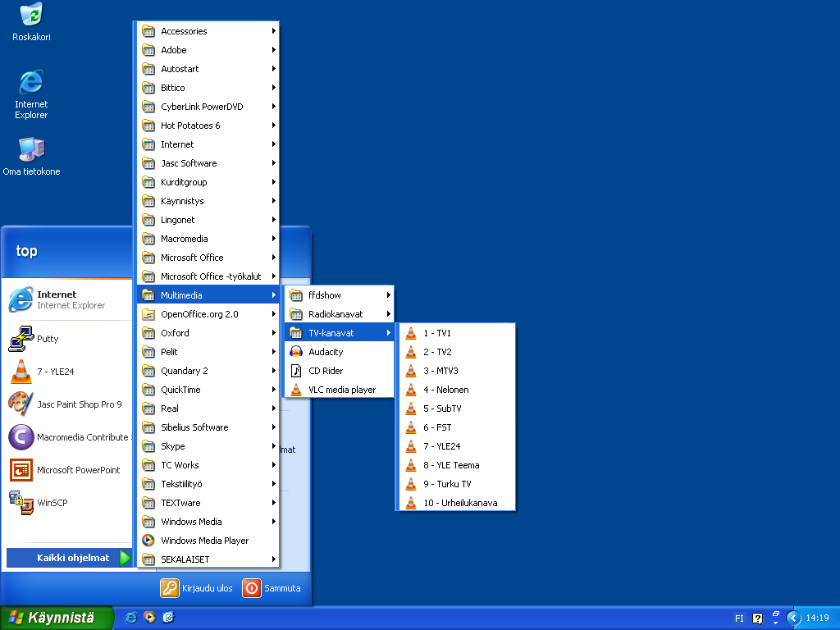Open Internet Explorer in start menu pinned list
Image resolution: width=840 pixels, height=630 pixels.
pos(67,299)
